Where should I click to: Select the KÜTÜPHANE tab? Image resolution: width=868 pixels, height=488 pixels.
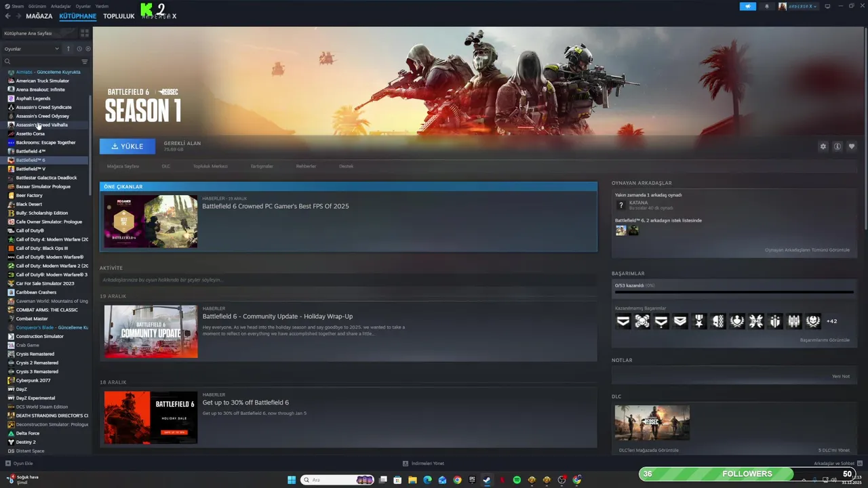(x=78, y=16)
